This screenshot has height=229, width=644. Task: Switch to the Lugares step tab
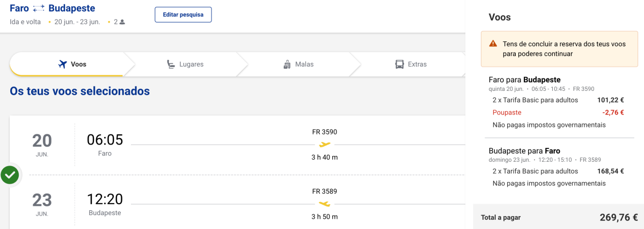(x=185, y=65)
